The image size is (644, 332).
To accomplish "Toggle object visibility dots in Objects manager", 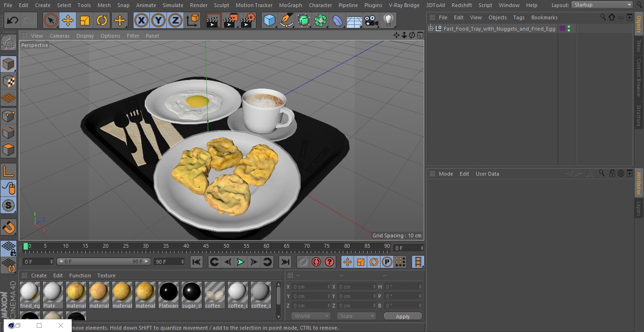I will [x=569, y=29].
